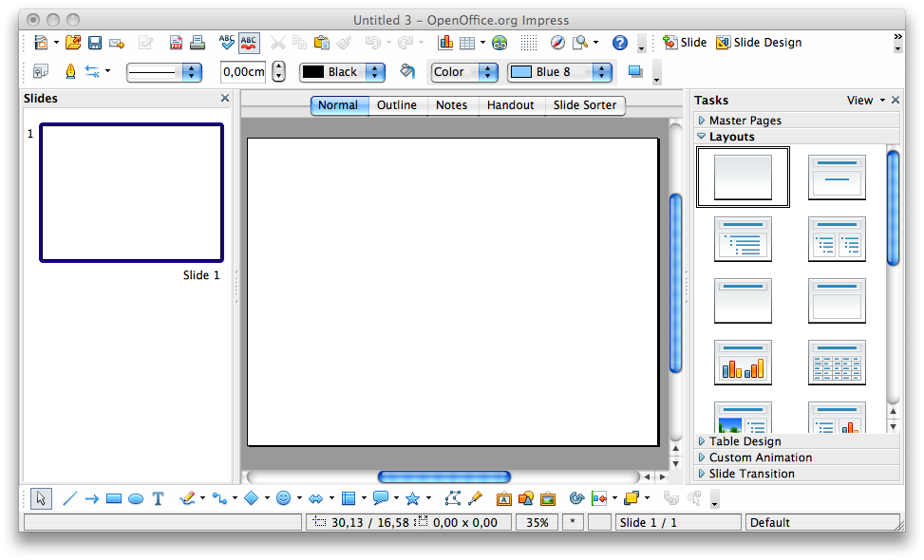Choose the Text tool

tap(158, 498)
